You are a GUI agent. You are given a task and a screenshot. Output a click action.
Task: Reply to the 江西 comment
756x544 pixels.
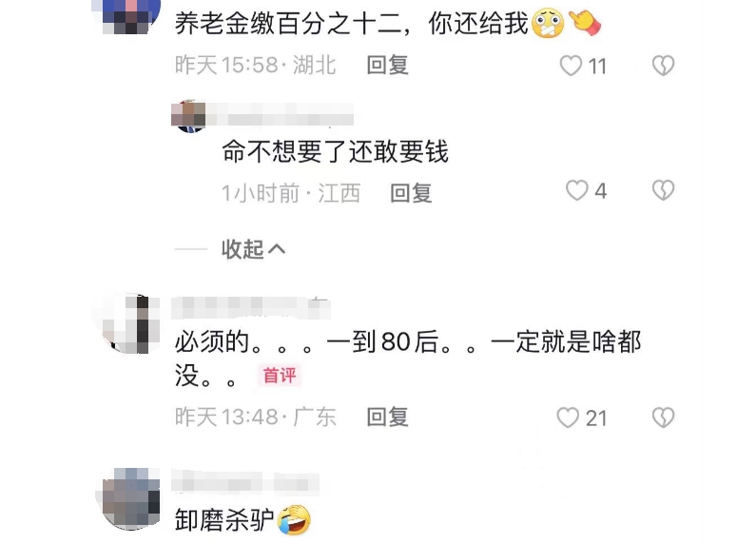(x=411, y=193)
